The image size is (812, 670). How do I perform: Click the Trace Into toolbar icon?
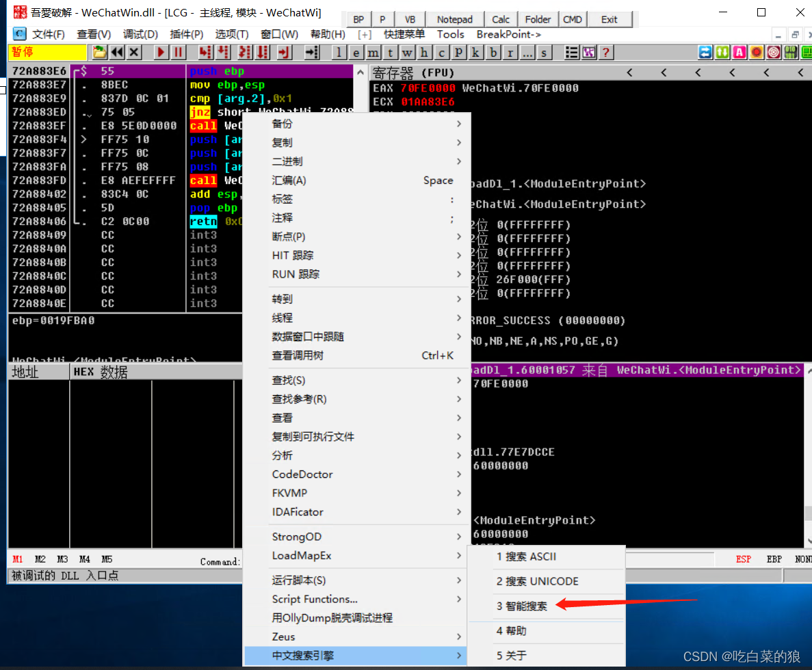[x=244, y=52]
